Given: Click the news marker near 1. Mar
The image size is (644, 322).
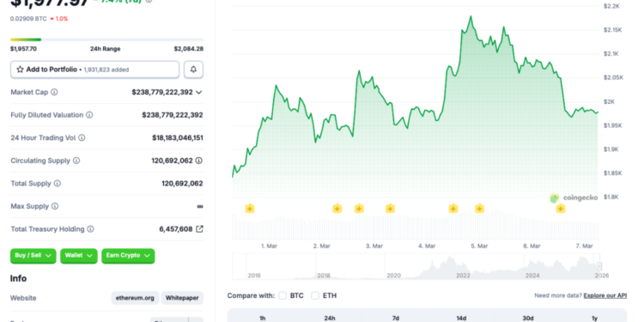Looking at the screenshot, I should click(250, 209).
